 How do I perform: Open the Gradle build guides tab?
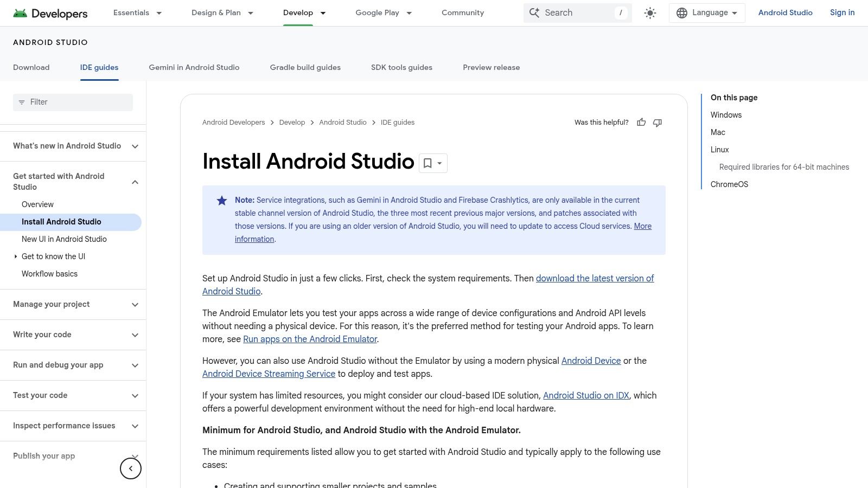305,68
